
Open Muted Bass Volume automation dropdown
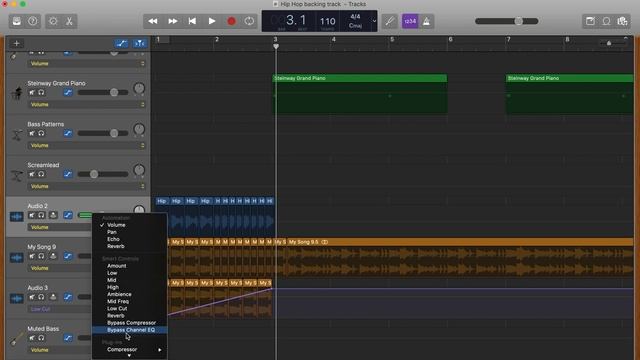tap(60, 350)
